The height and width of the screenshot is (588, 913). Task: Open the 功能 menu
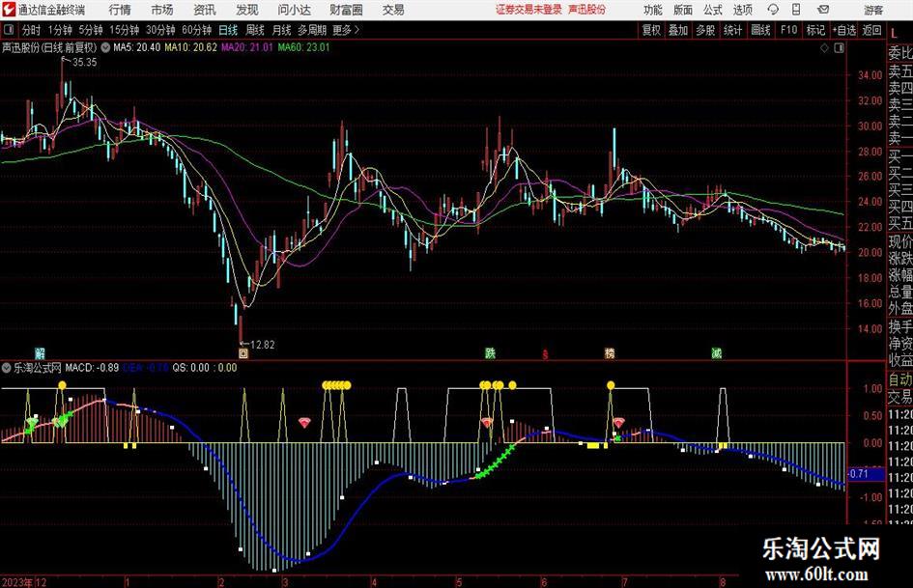(x=653, y=10)
